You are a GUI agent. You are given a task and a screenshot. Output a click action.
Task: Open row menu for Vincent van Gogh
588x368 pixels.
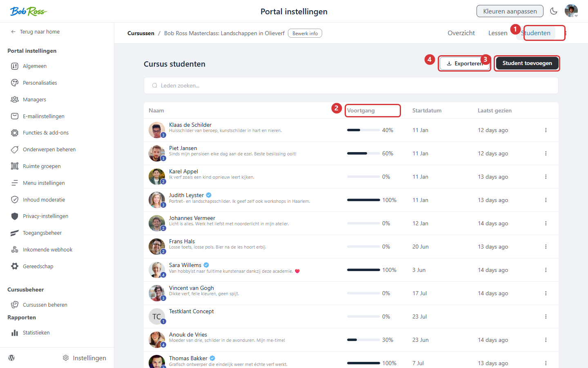(546, 293)
